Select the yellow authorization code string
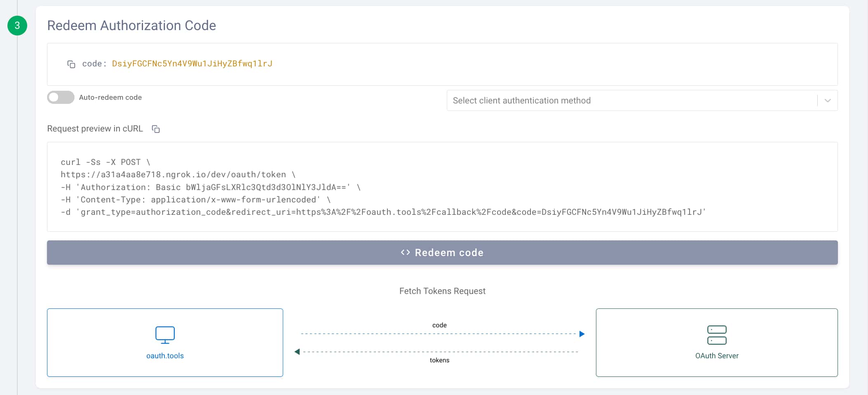This screenshot has height=395, width=868. (x=192, y=63)
